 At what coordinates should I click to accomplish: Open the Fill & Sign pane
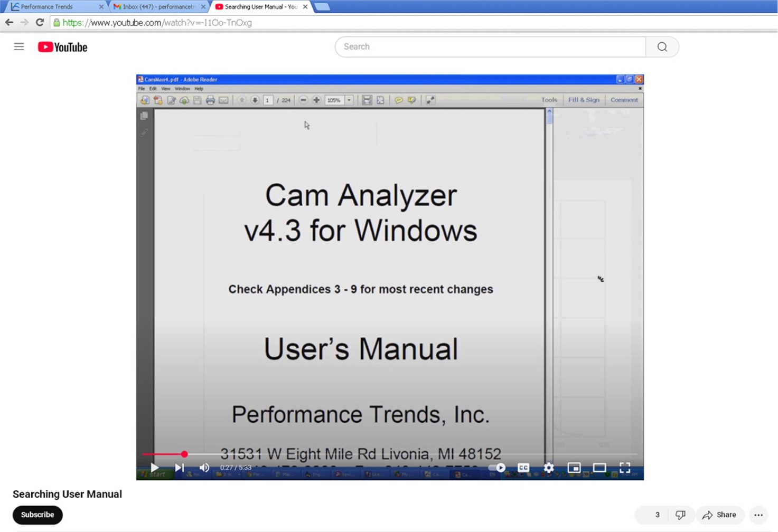point(584,100)
